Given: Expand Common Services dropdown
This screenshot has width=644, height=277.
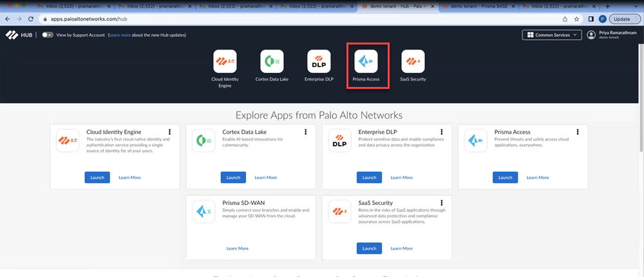Looking at the screenshot, I should [552, 35].
